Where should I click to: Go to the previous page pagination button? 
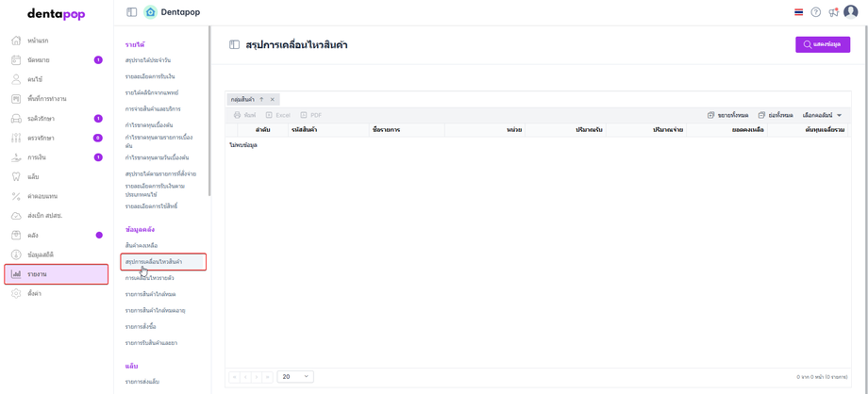pyautogui.click(x=245, y=376)
